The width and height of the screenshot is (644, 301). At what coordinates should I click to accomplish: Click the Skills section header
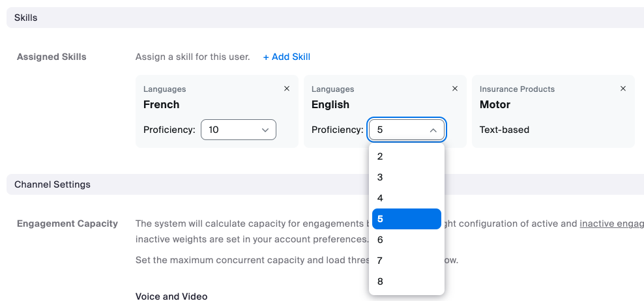tap(26, 18)
